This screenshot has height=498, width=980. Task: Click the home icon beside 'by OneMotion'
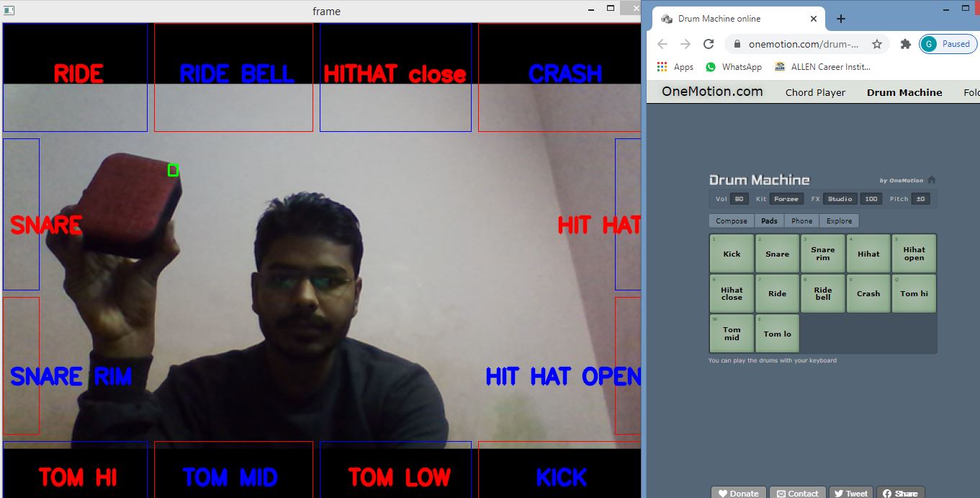coord(931,179)
